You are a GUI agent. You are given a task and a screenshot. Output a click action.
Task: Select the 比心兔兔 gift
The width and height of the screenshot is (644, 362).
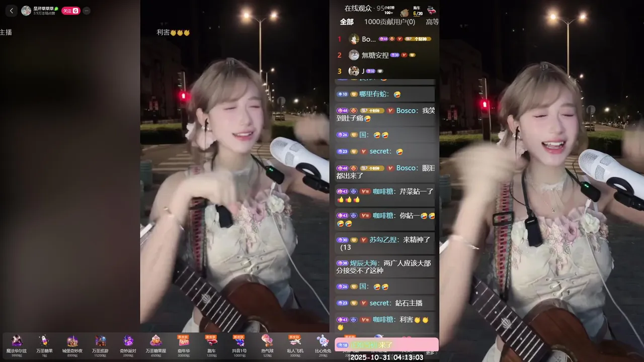pos(323,346)
